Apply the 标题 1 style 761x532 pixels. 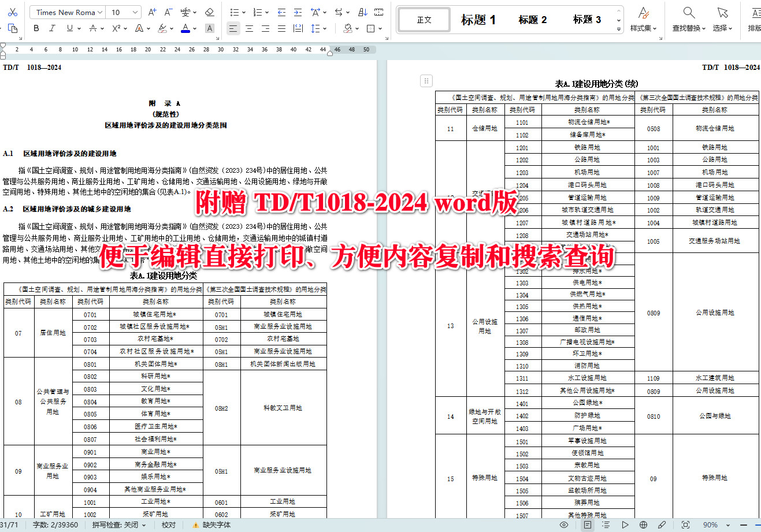(478, 20)
